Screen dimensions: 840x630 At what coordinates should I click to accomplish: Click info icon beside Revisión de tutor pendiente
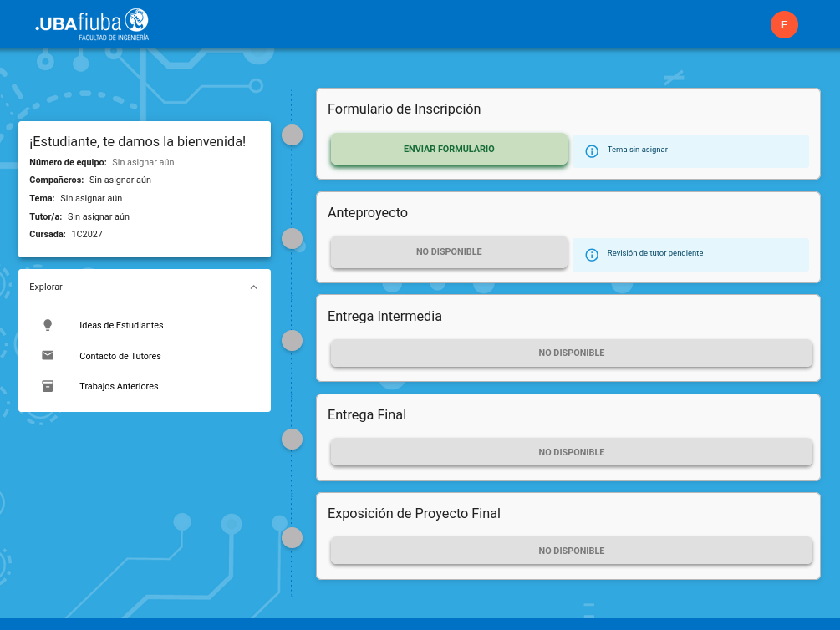click(592, 255)
